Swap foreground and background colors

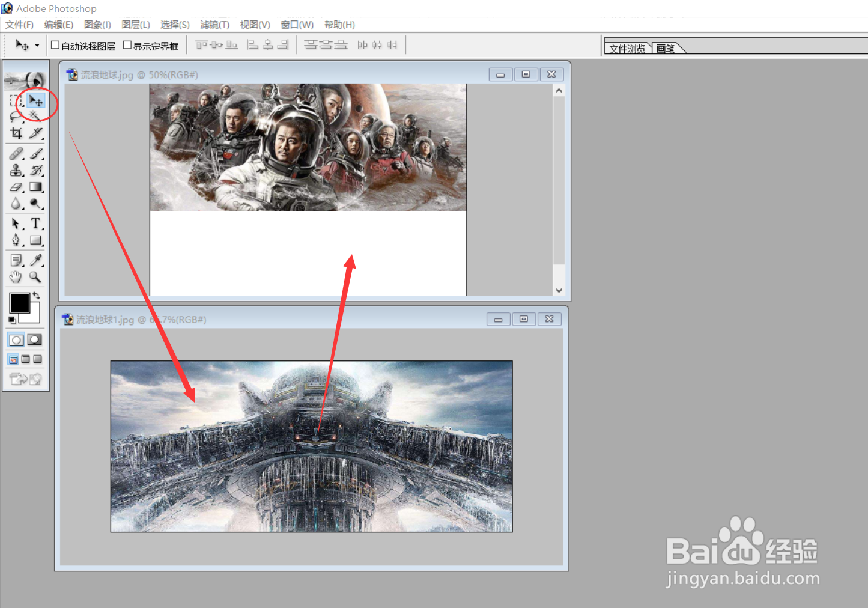37,296
